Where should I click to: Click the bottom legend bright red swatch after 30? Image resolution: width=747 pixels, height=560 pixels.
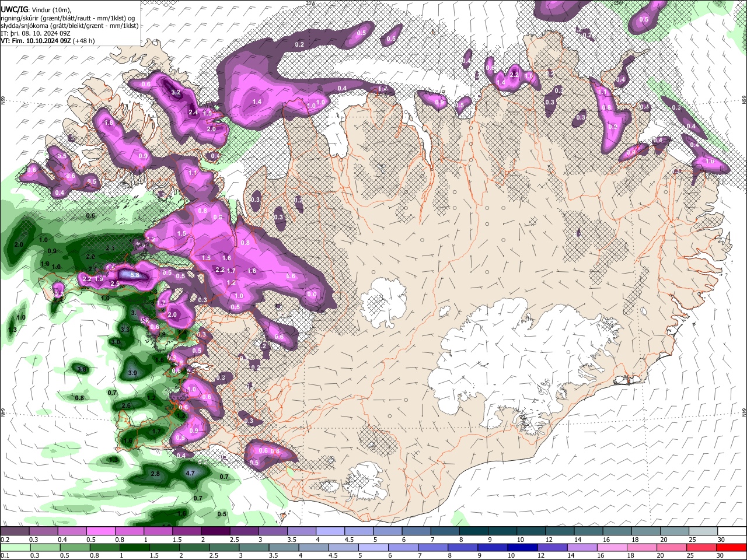[x=731, y=548]
